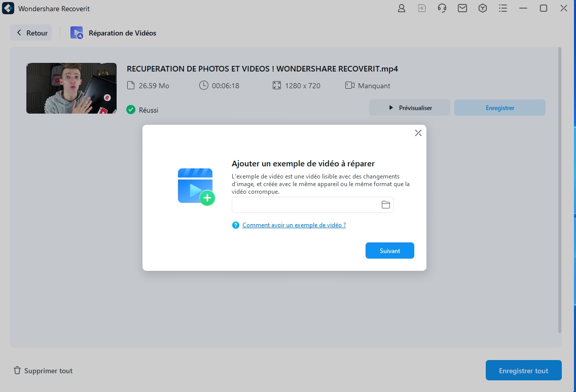Click the Manquant label
The height and width of the screenshot is (392, 576).
374,86
